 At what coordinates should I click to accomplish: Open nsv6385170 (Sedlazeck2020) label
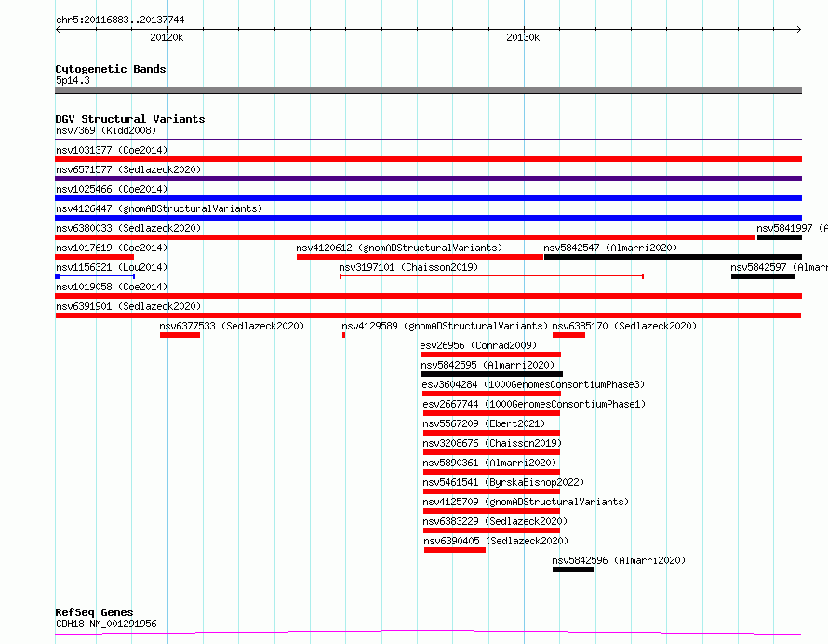[x=624, y=326]
